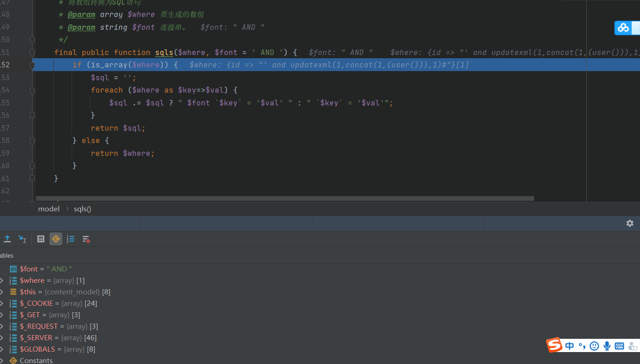640x364 pixels.
Task: Expand the $_SERVER array node
Action: (x=1, y=338)
